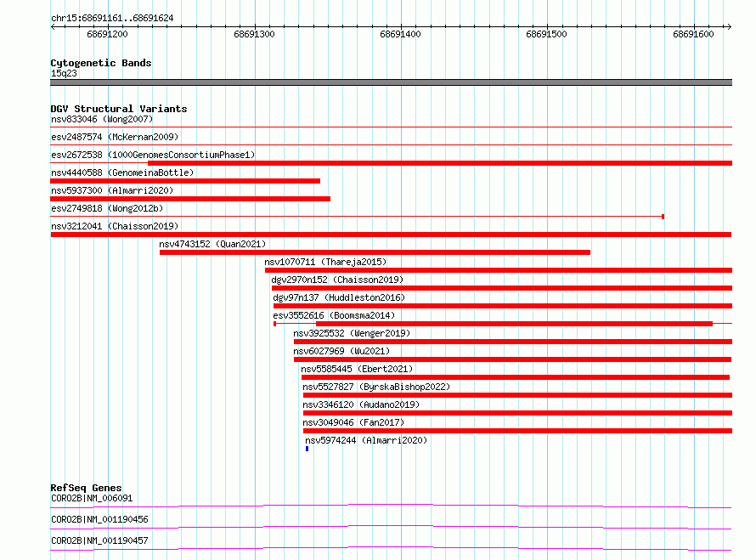Open nsv5527827 (ByrskaBishop2022) variant label
The height and width of the screenshot is (560, 756).
click(x=376, y=387)
